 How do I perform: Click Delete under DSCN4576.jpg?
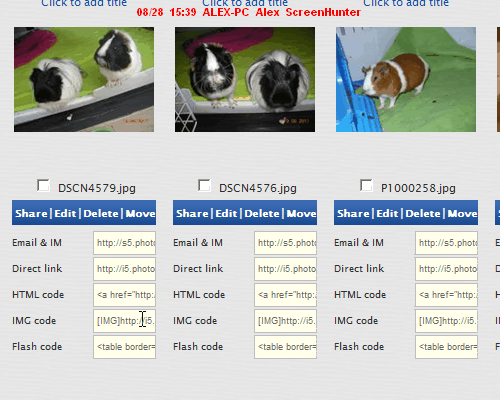point(262,213)
